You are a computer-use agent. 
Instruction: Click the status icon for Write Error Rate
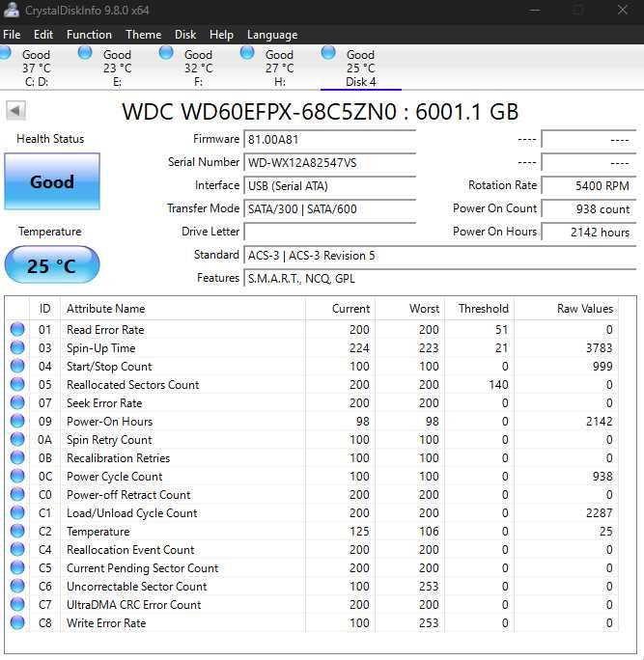pos(17,622)
